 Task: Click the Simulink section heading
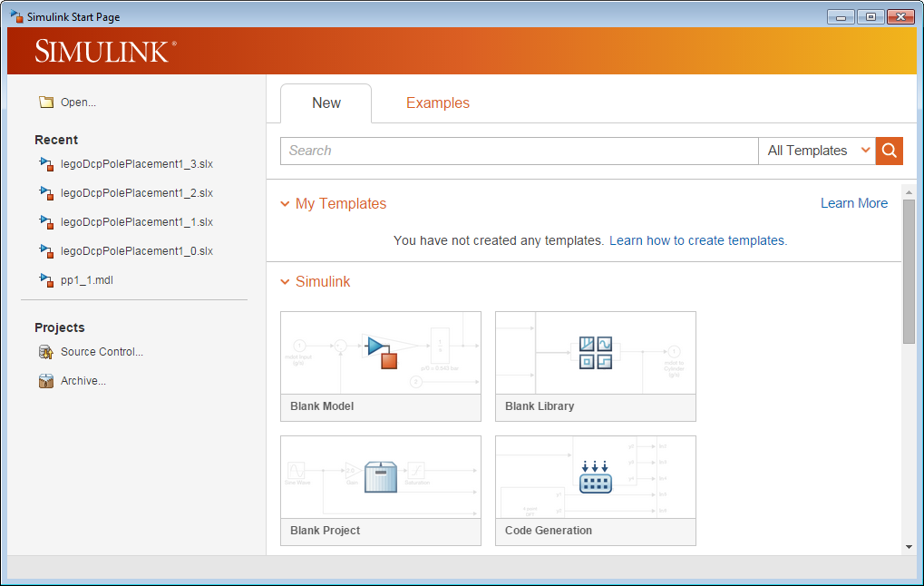(x=322, y=282)
